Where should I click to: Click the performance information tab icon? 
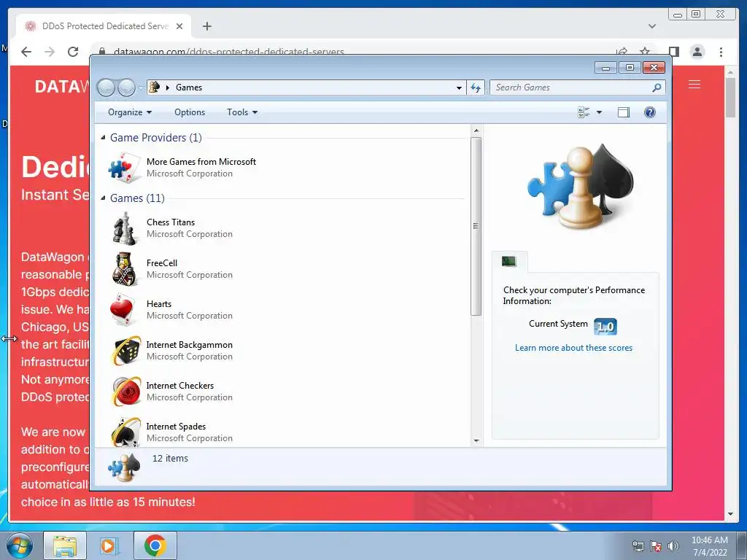[508, 261]
